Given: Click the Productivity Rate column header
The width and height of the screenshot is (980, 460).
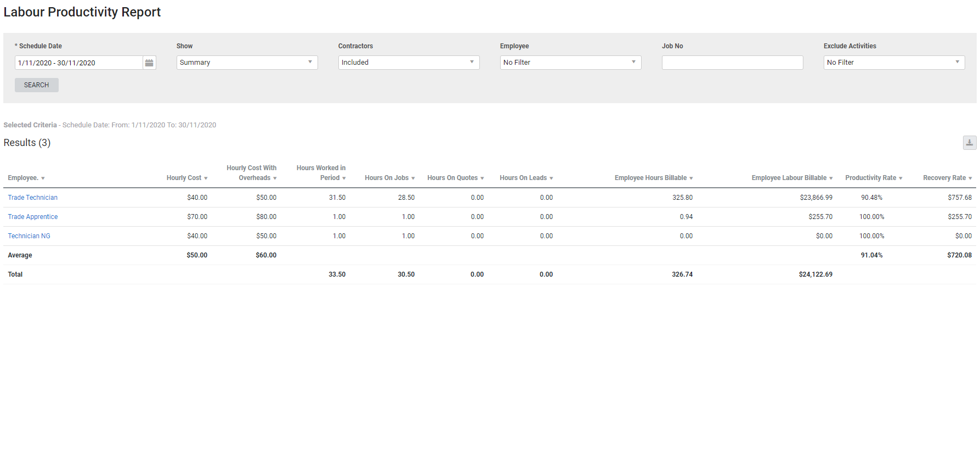Looking at the screenshot, I should click(871, 178).
